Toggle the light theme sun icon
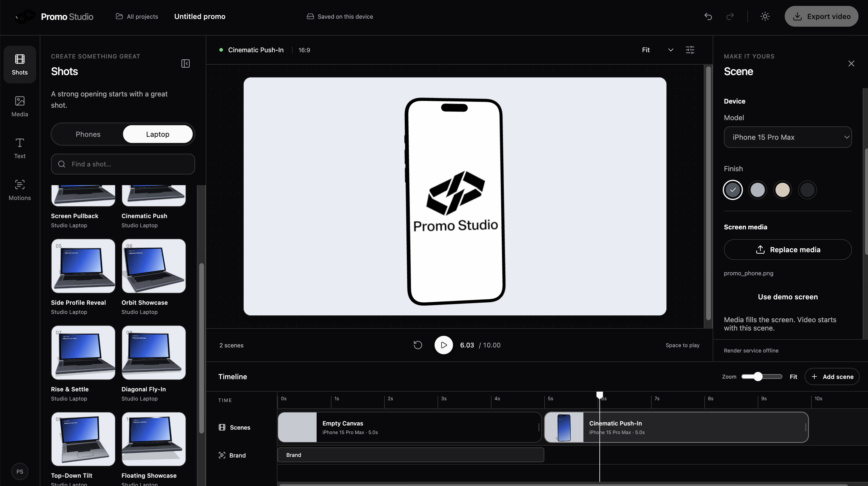This screenshot has width=868, height=486. (765, 16)
